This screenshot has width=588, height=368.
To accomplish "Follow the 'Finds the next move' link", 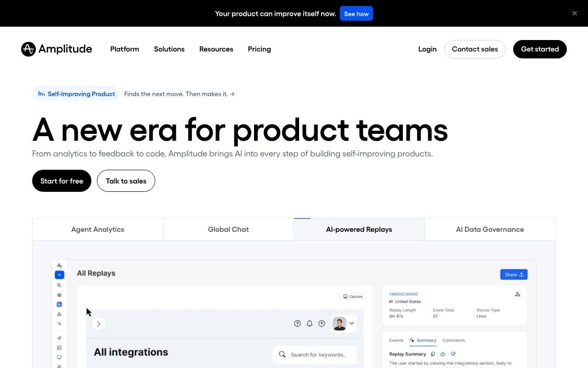I will coord(180,94).
